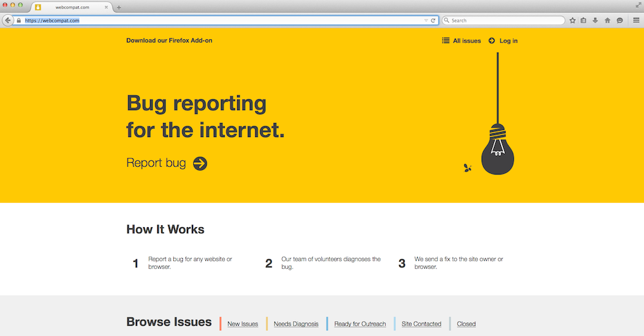This screenshot has height=336, width=644.
Task: Click the How It Works heading
Action: [165, 229]
